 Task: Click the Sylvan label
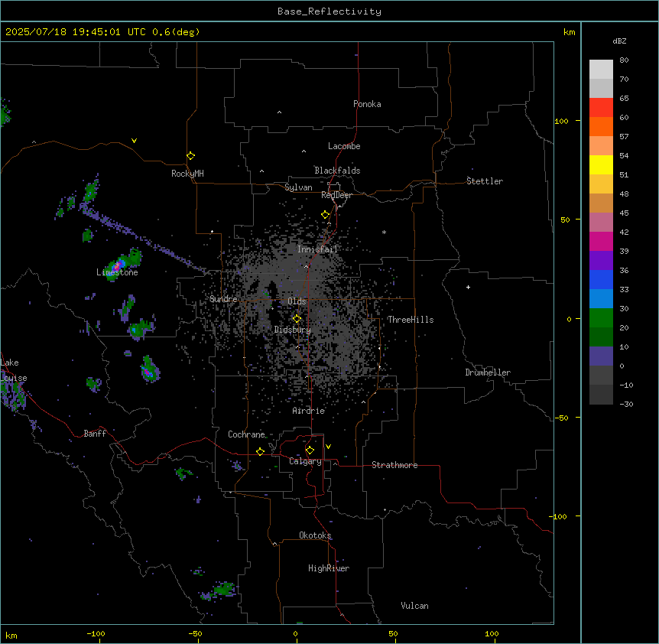pos(298,187)
